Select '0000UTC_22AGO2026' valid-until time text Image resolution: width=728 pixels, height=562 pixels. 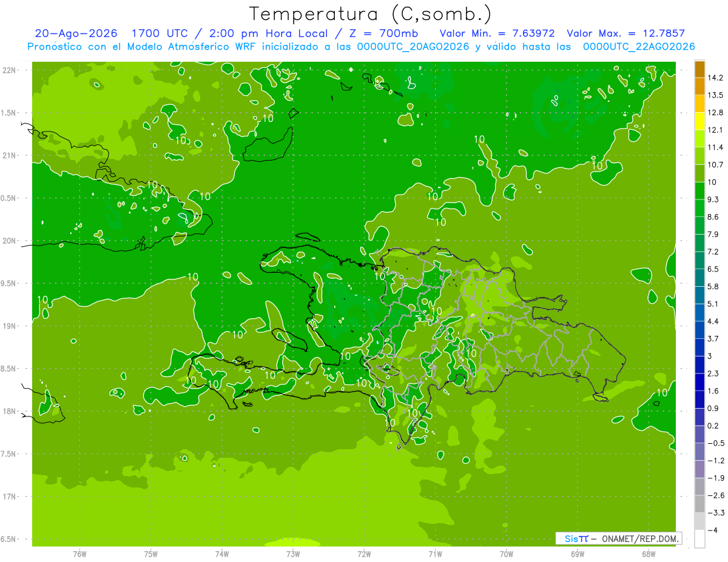(639, 47)
